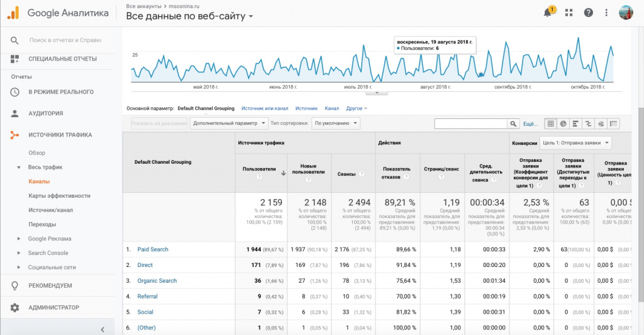Viewport: 644px width, 335px height.
Task: Click the table search magnifier button
Action: click(514, 123)
